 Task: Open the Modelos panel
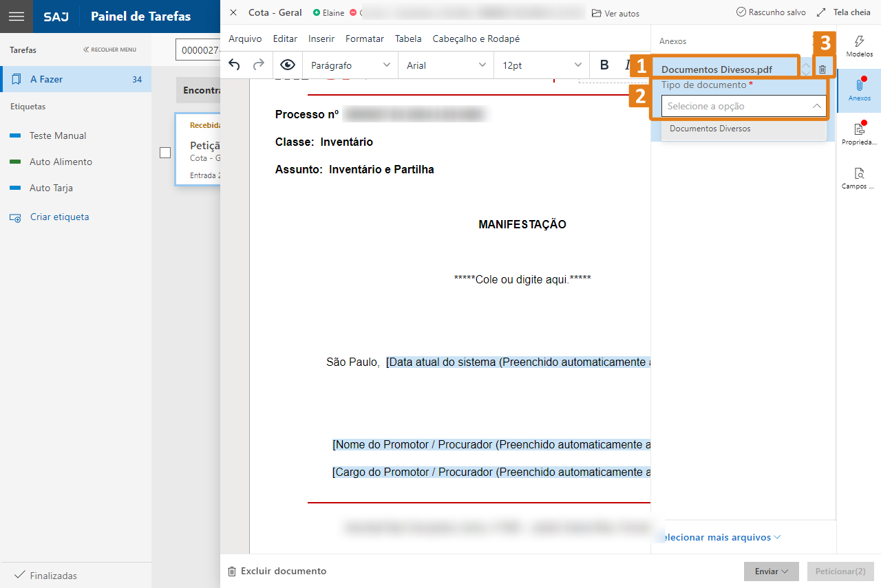pyautogui.click(x=858, y=45)
